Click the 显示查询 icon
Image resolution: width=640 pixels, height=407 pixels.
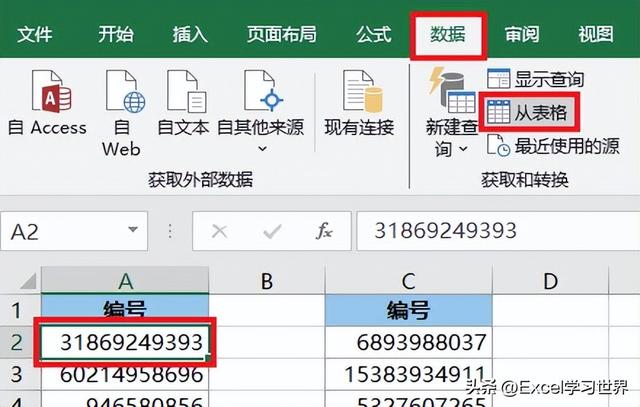pos(498,79)
